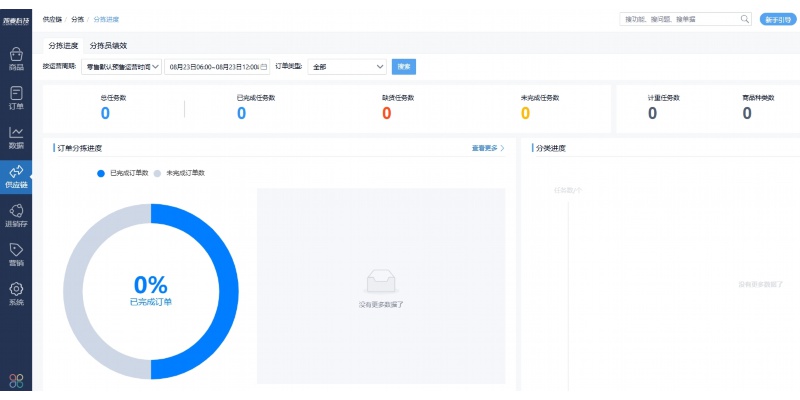Image resolution: width=800 pixels, height=400 pixels.
Task: Open the 订单 (Orders) sidebar icon
Action: (16, 97)
